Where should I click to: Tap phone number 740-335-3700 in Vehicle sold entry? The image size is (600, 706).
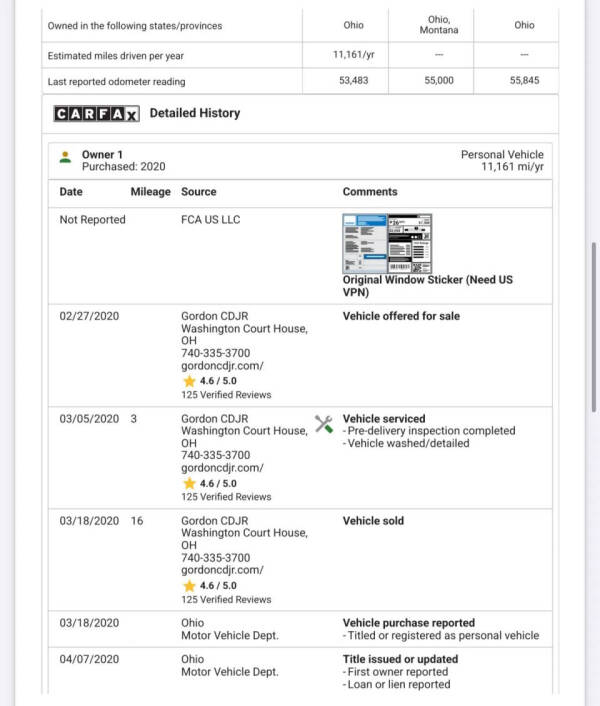[215, 557]
